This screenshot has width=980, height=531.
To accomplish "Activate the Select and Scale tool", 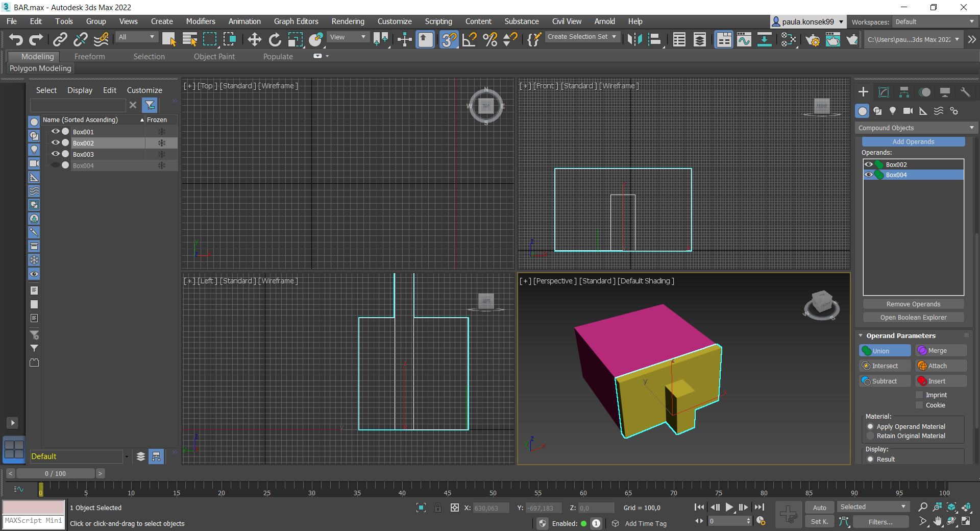I will (x=295, y=39).
